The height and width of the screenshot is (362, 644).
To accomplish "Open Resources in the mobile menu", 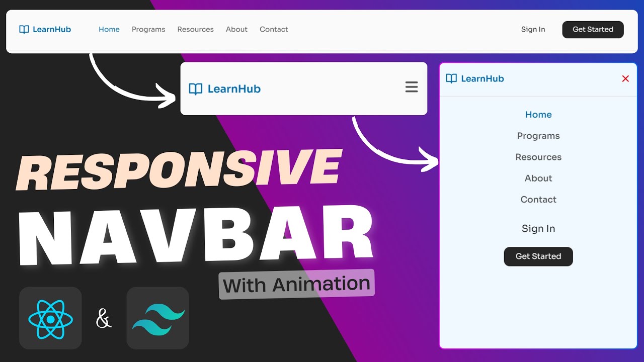I will tap(538, 157).
